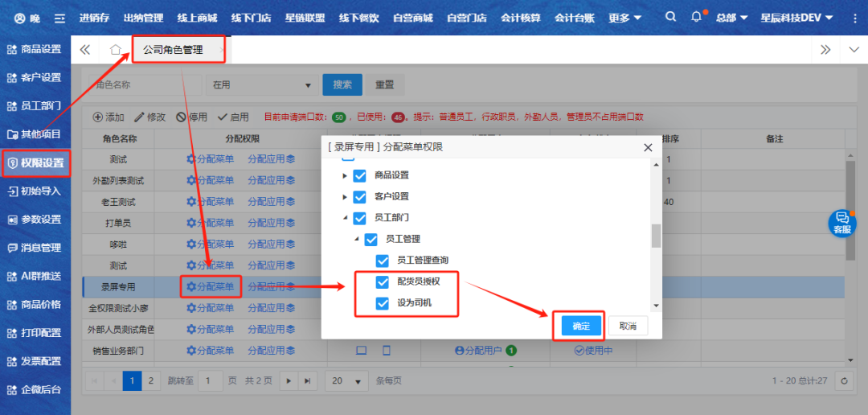Click the 客服 customer service chat icon
Screen dimensions: 868x415
841,223
